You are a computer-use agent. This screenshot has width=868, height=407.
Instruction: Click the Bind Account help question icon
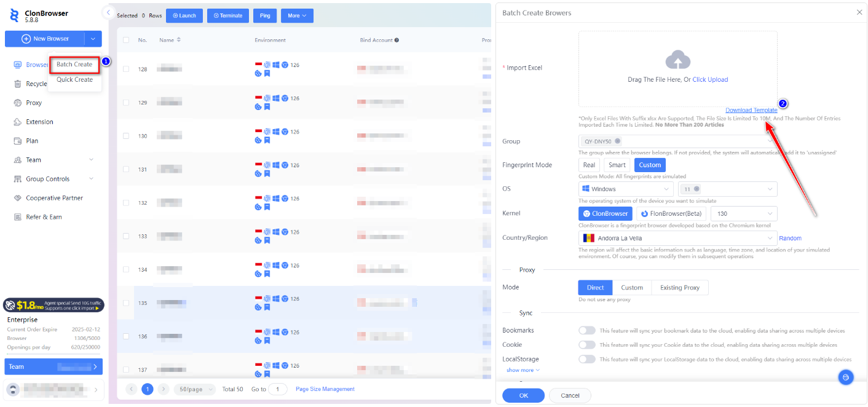(x=397, y=40)
